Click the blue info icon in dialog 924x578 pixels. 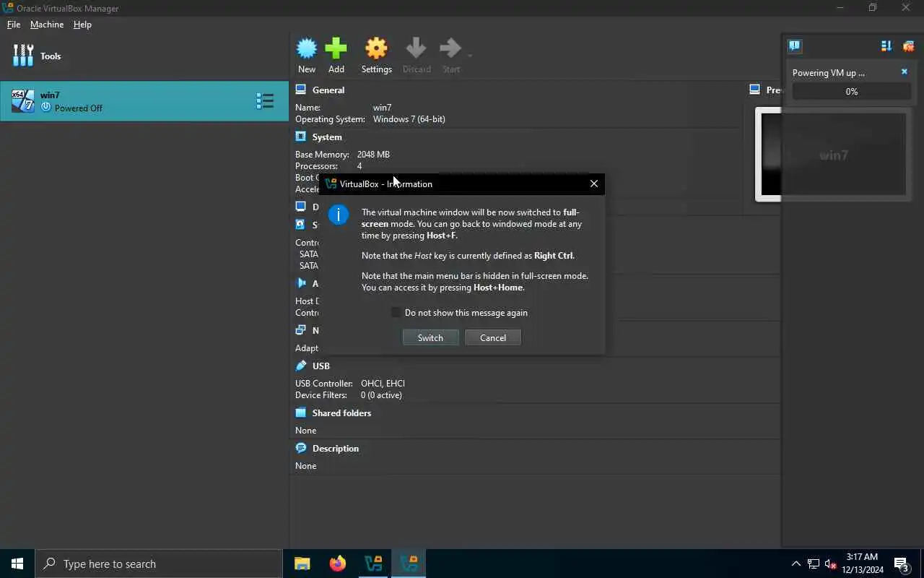[x=339, y=215]
